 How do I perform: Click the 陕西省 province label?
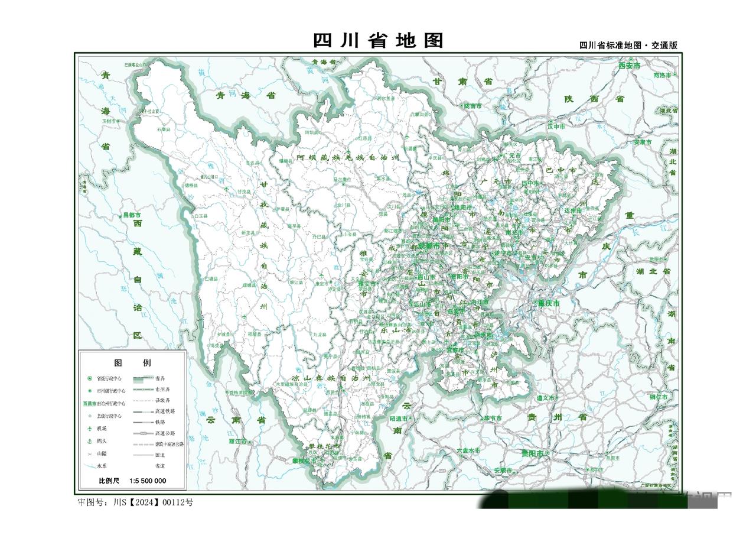tap(594, 99)
